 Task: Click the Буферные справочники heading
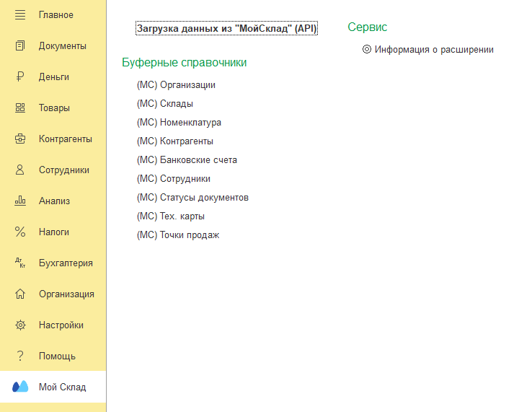click(x=185, y=63)
